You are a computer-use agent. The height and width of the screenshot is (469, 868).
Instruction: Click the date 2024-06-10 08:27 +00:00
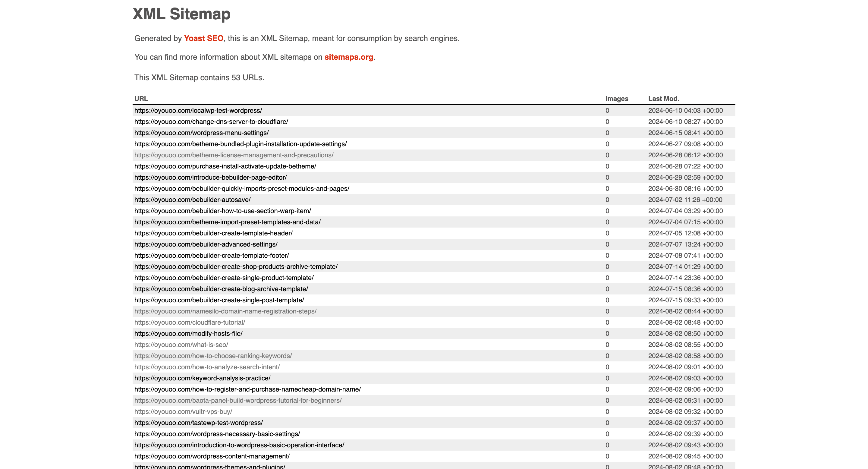tap(685, 122)
